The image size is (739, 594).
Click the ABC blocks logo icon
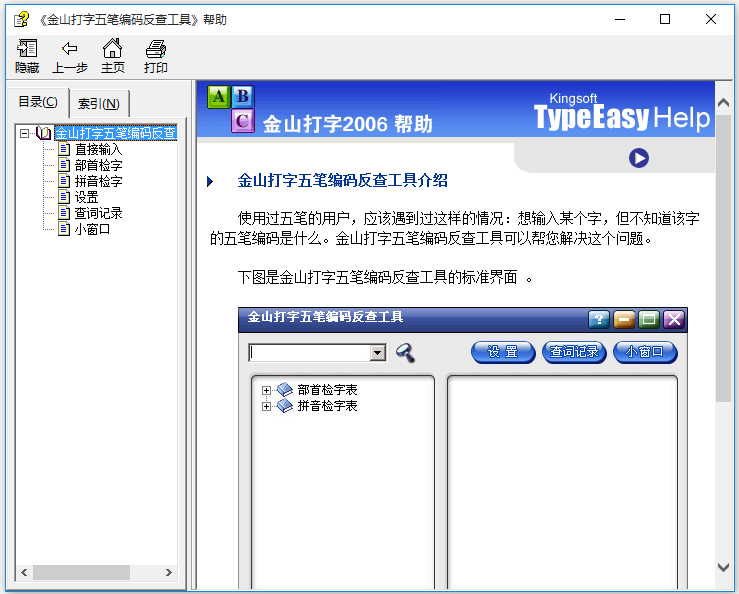pos(231,108)
